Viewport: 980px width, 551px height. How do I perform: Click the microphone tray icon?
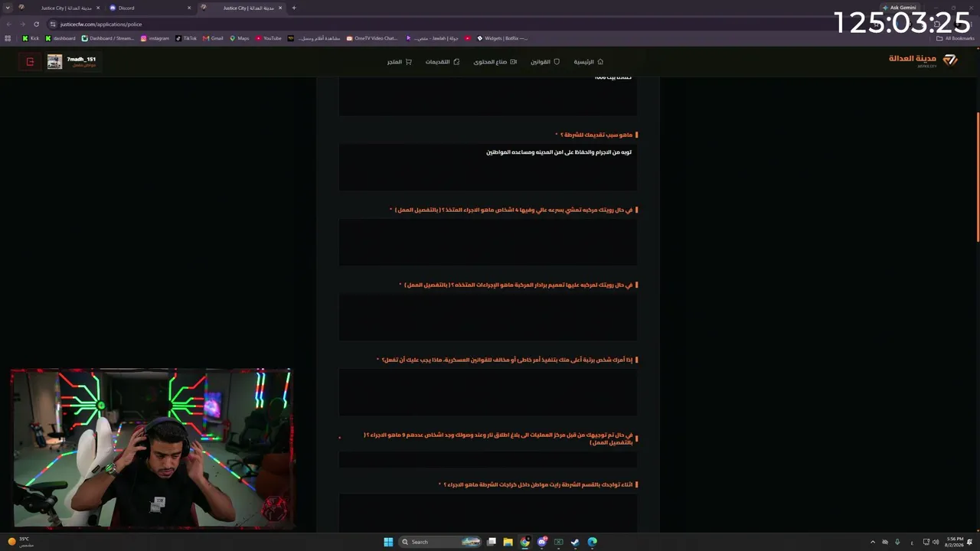click(x=897, y=542)
